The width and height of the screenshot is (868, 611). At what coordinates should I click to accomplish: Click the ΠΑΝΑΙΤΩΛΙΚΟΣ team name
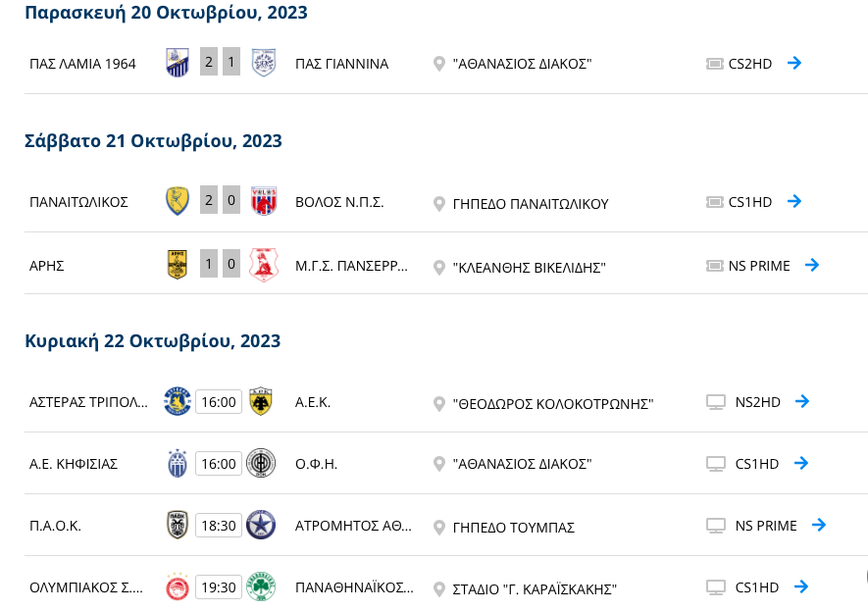tap(78, 202)
